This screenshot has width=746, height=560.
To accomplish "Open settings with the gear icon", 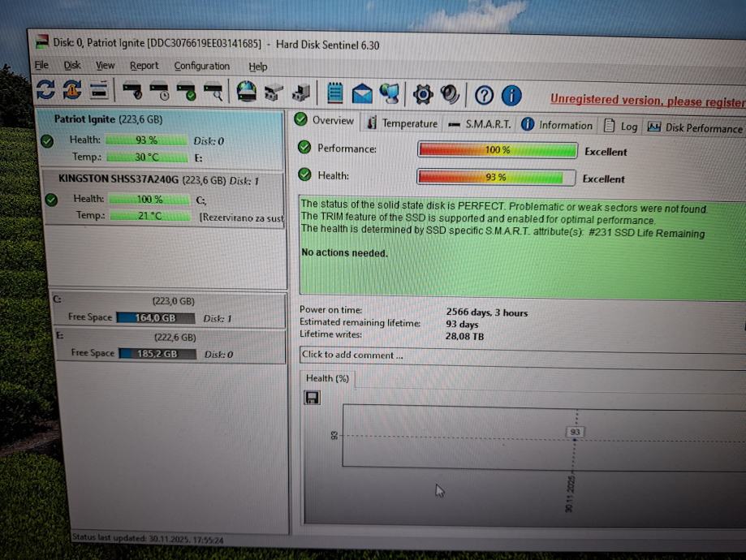I will [422, 94].
